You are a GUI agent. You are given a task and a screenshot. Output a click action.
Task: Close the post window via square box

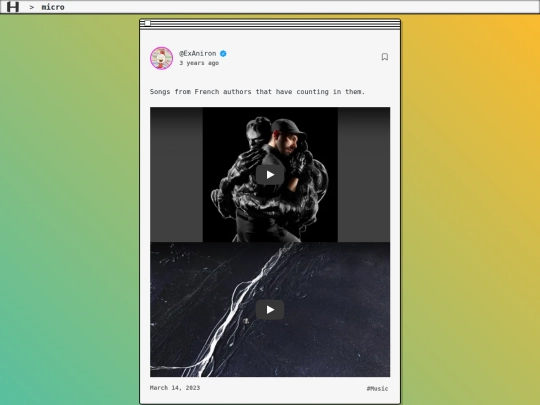click(147, 23)
